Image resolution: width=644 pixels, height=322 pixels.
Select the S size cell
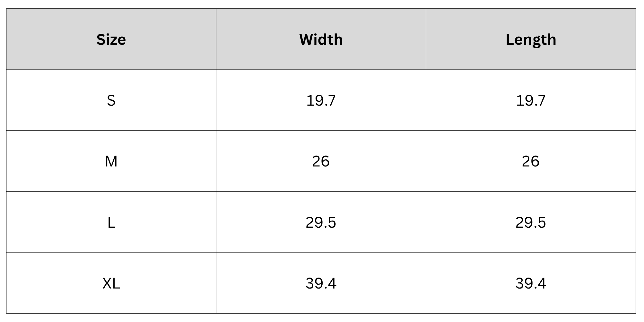[x=111, y=100]
